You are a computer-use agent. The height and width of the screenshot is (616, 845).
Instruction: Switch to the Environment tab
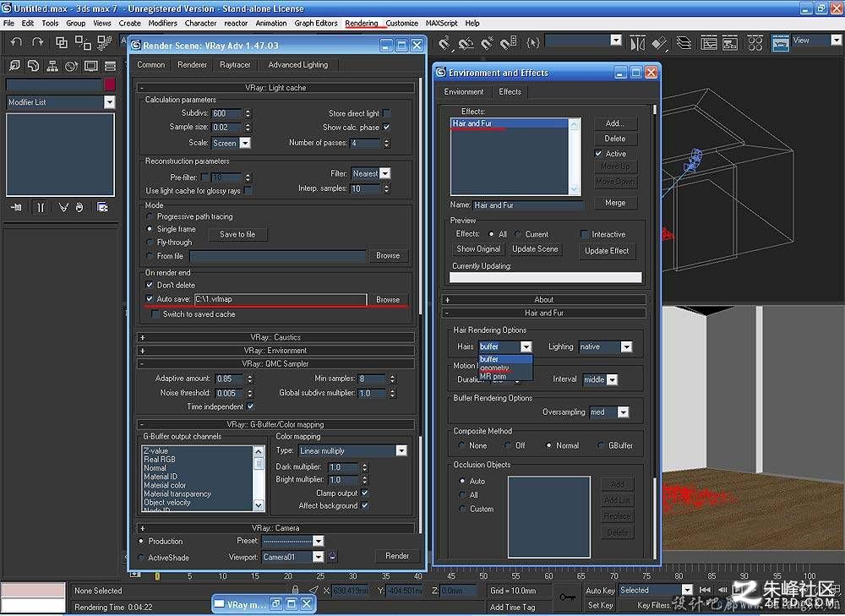coord(464,91)
